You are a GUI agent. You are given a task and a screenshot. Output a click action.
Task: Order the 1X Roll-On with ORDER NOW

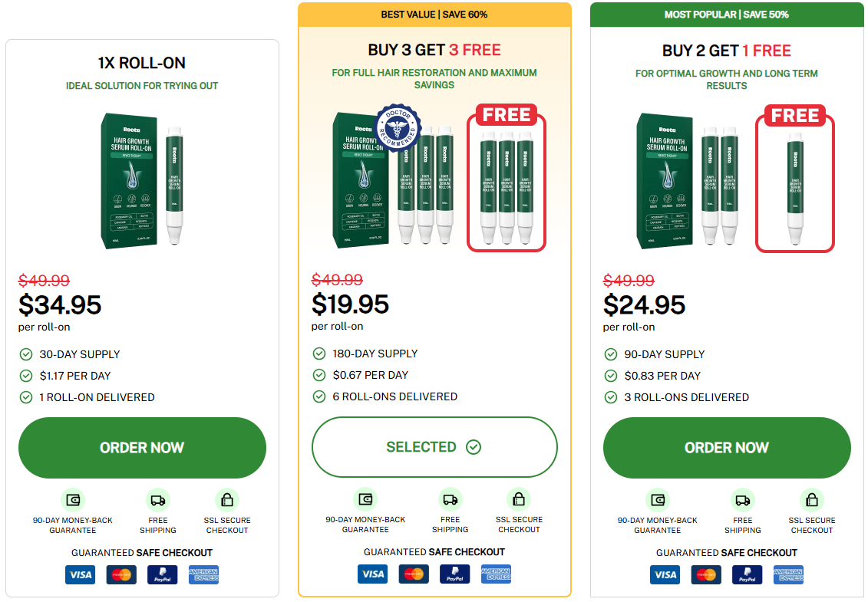click(x=142, y=447)
